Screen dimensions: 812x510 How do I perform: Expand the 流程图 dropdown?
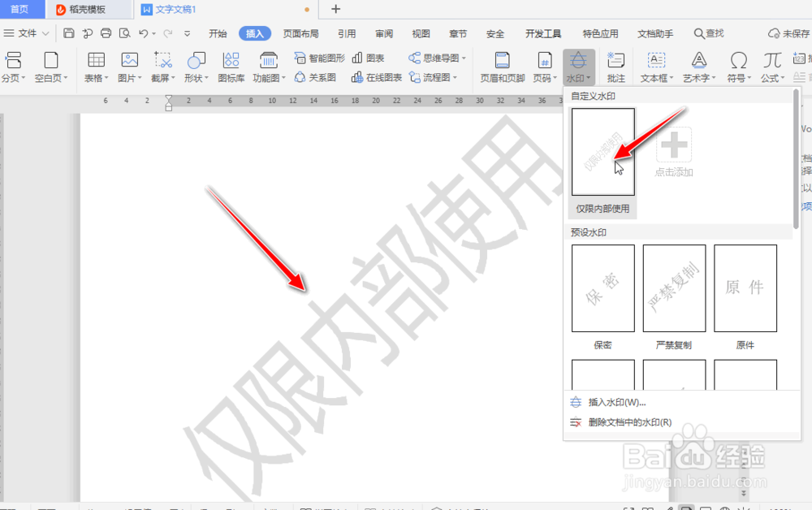455,78
